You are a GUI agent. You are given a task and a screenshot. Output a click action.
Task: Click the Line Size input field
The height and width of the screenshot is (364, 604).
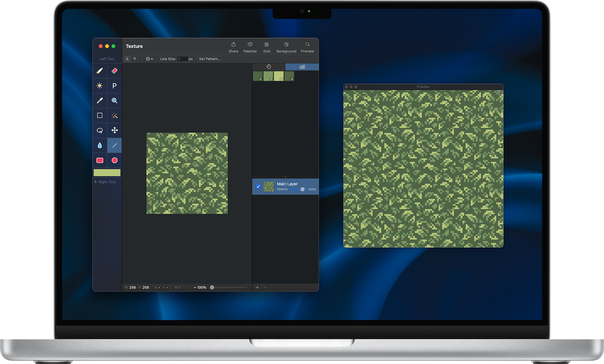182,59
